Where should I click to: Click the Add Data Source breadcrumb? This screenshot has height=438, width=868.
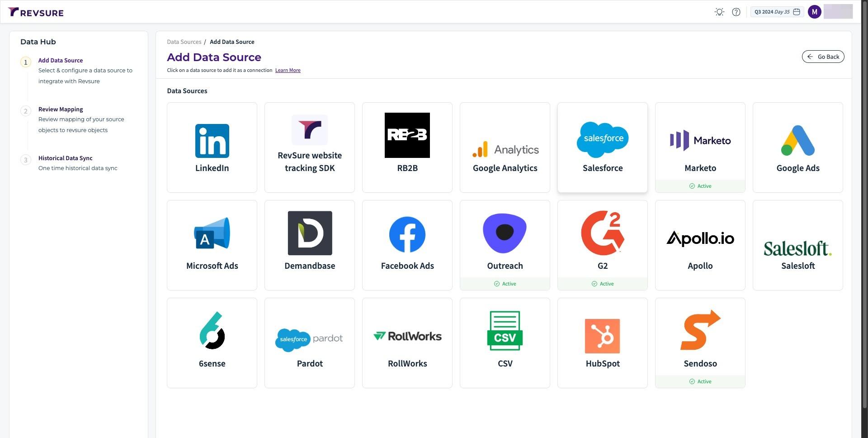[x=232, y=42]
